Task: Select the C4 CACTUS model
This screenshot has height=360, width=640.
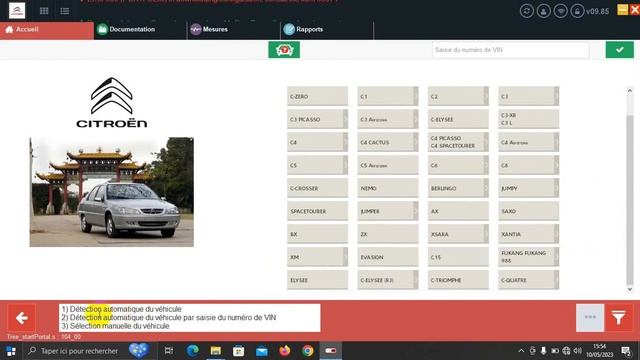Action: [x=388, y=142]
